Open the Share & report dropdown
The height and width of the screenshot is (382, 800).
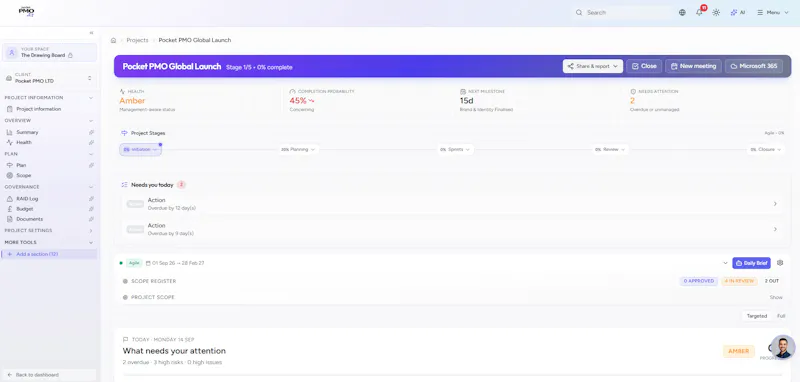click(x=593, y=66)
